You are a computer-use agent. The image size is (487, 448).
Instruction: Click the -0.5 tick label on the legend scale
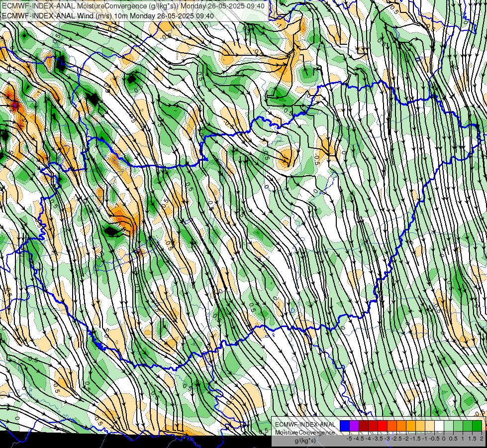pyautogui.click(x=434, y=439)
